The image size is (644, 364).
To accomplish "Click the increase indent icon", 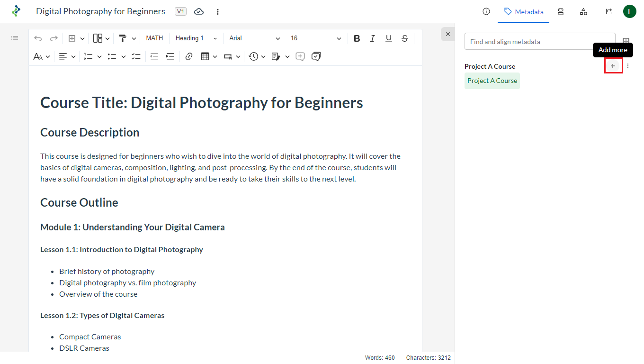I will coord(170,56).
